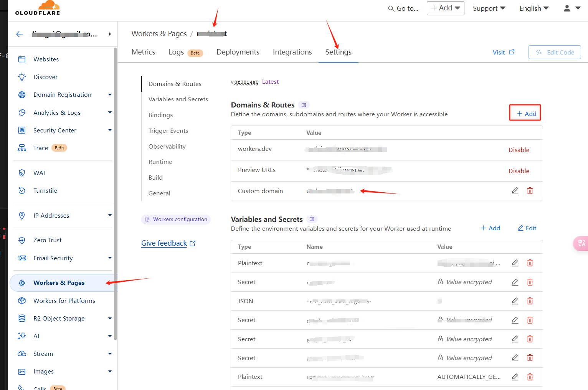The width and height of the screenshot is (588, 390).
Task: Click the Trace icon in sidebar
Action: [x=22, y=148]
